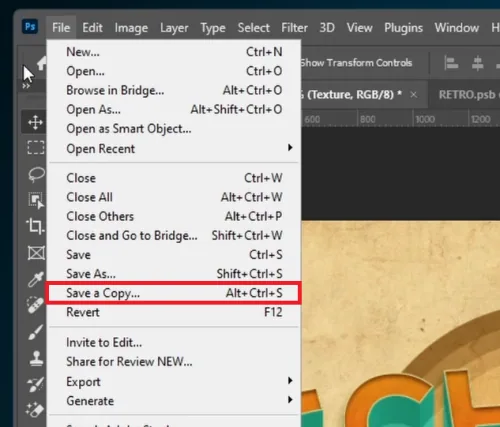Select the Move tool
This screenshot has width=500, height=427.
tap(35, 122)
